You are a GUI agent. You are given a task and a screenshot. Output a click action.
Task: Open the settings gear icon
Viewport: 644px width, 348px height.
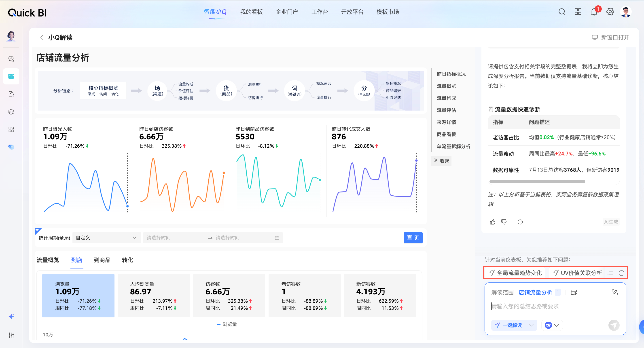tap(610, 12)
